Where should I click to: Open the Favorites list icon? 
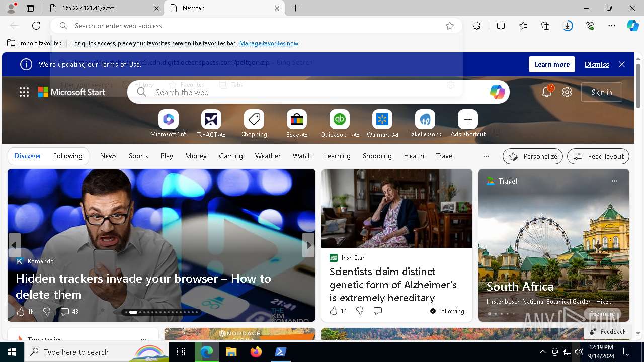tap(523, 26)
